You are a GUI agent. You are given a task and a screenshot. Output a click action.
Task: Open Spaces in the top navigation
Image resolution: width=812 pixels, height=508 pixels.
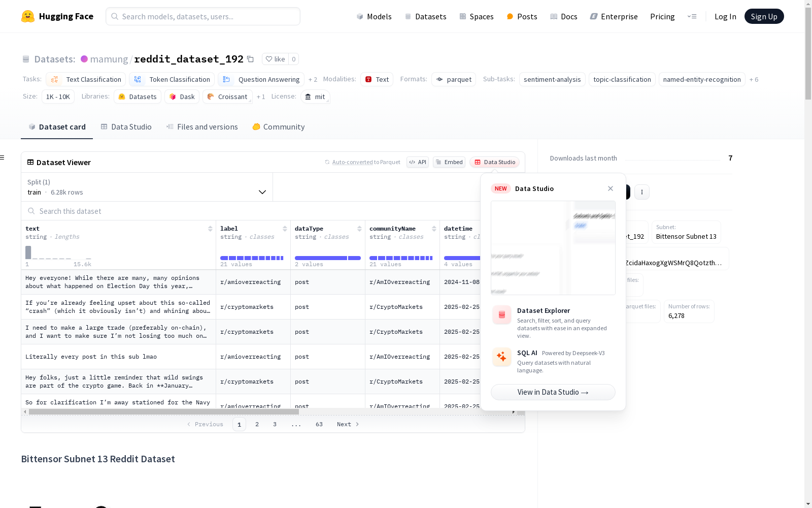477,16
